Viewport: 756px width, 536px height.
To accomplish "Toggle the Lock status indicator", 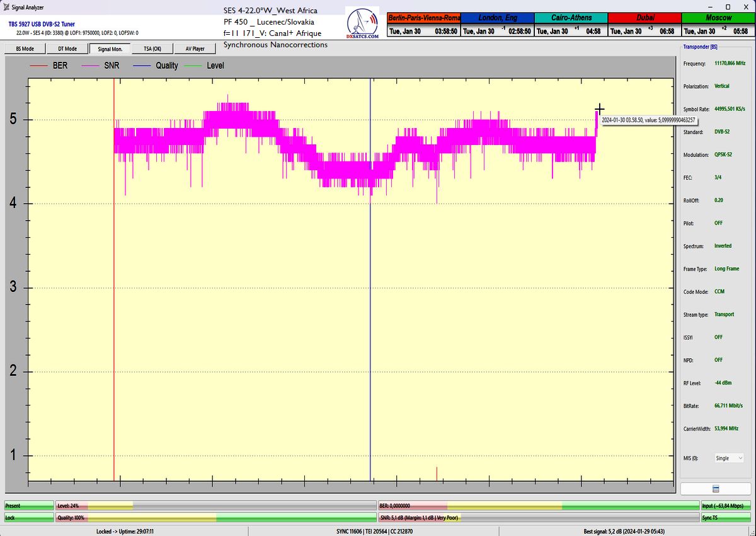I will click(x=29, y=518).
